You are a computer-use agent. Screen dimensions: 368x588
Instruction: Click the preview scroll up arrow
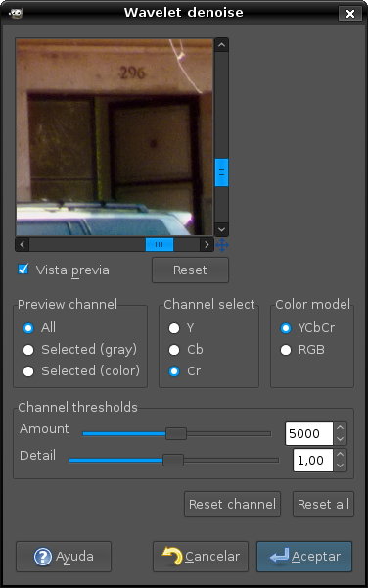point(221,45)
